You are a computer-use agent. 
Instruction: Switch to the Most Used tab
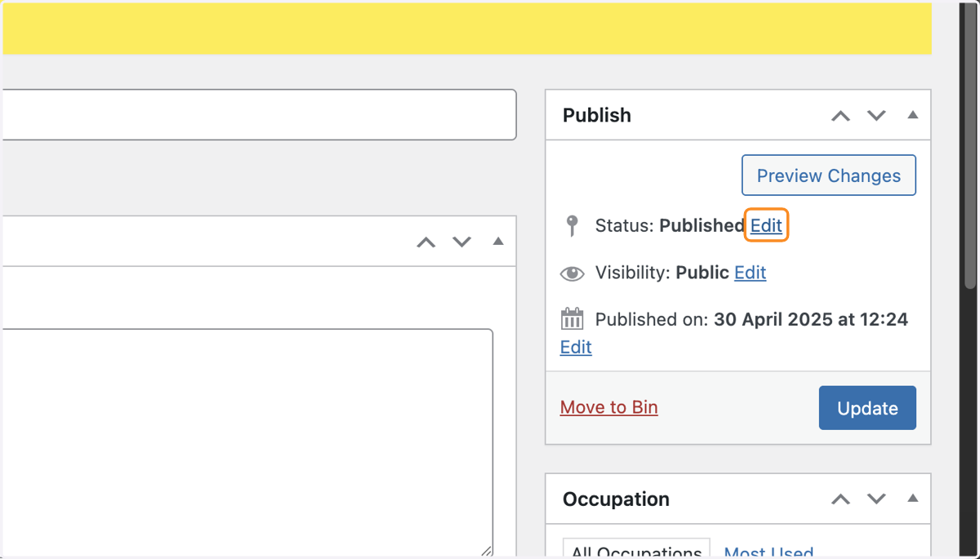pos(768,552)
